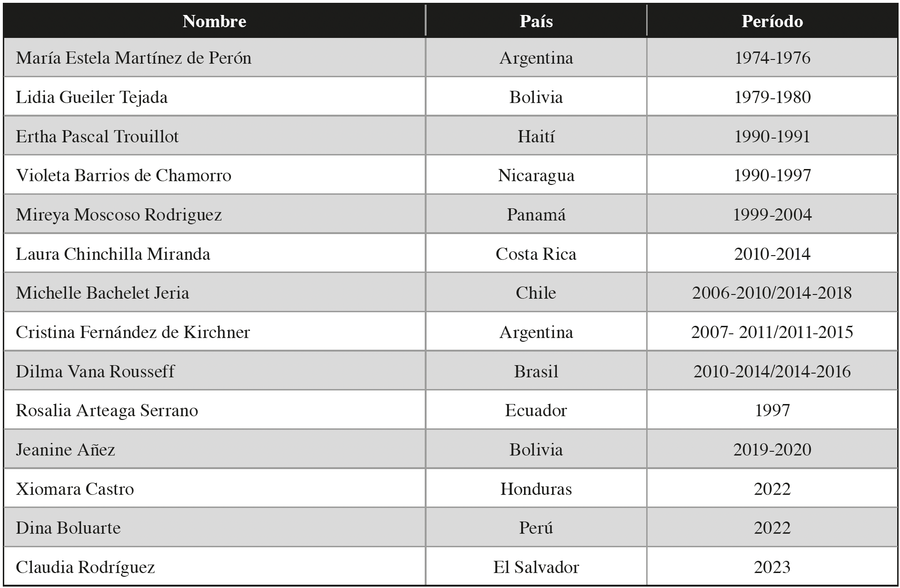Click the Período column header
Image resolution: width=900 pixels, height=588 pixels.
click(772, 21)
